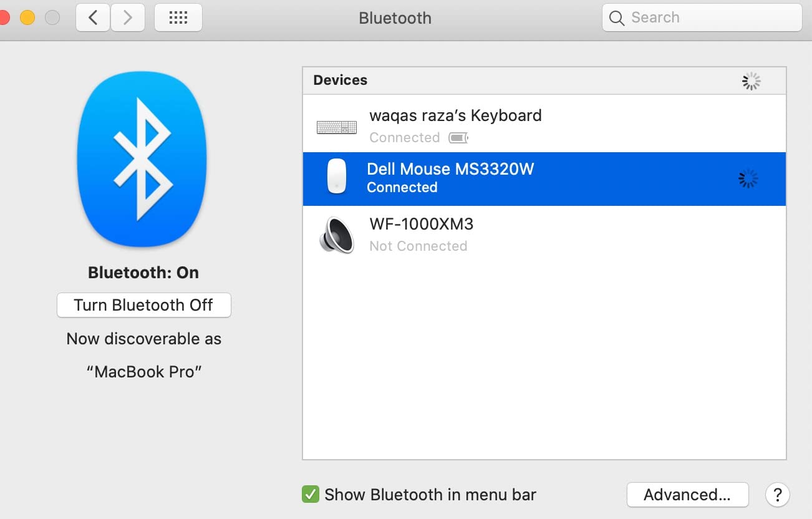Select Dell Mouse MS3320W device name
Screen dimensions: 812x519
coord(450,169)
